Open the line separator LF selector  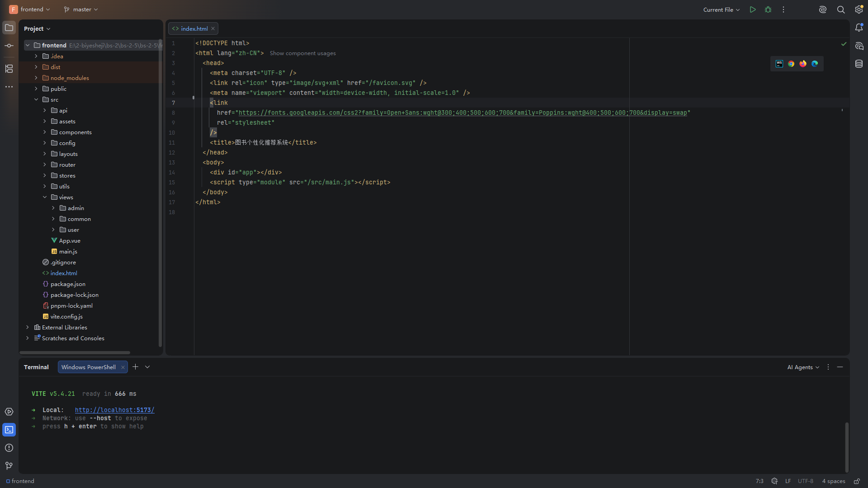(x=788, y=481)
